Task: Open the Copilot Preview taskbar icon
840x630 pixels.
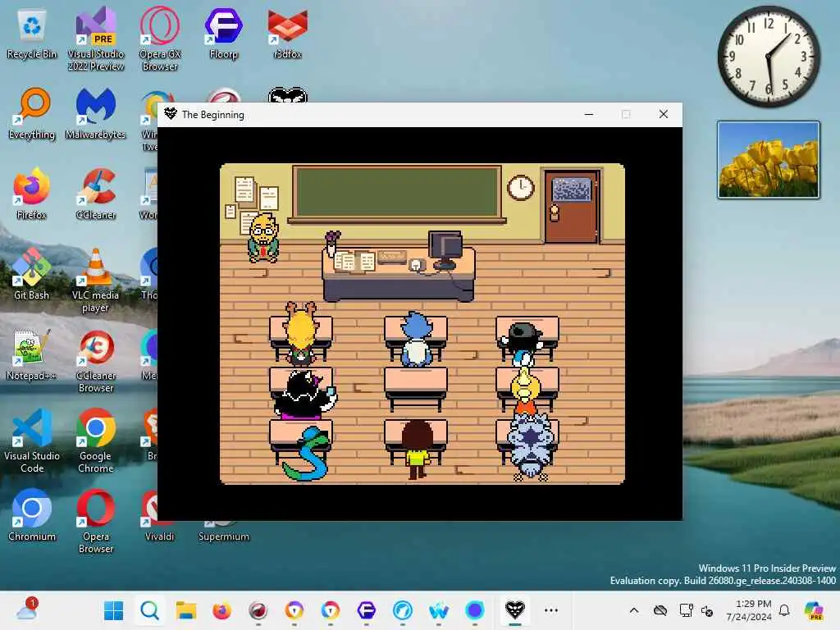Action: click(x=815, y=610)
